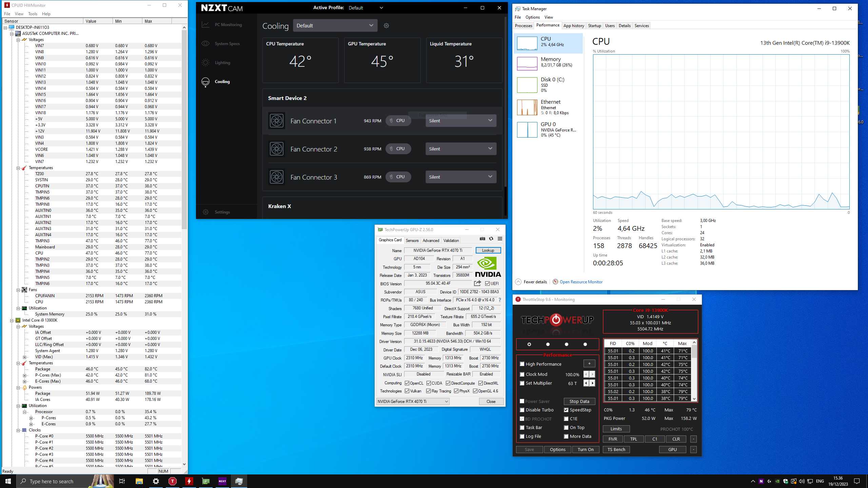Select CPU graph thumbnail in Task Manager

pyautogui.click(x=527, y=43)
